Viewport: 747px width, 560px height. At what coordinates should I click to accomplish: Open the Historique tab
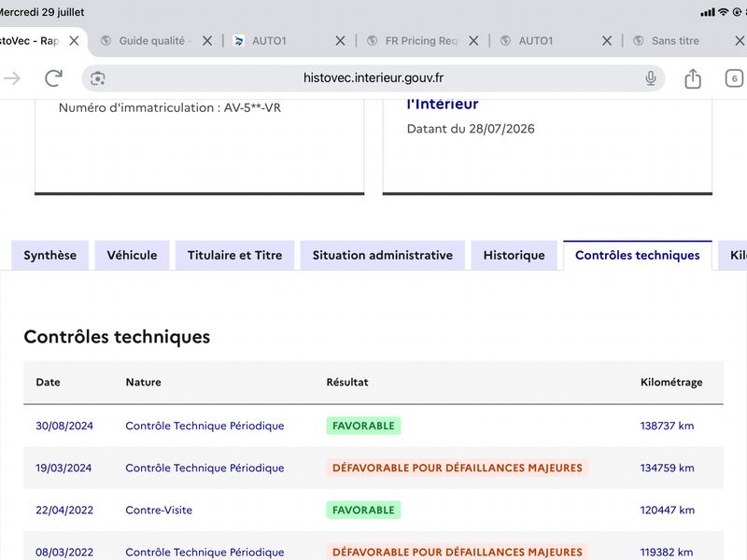click(x=514, y=255)
